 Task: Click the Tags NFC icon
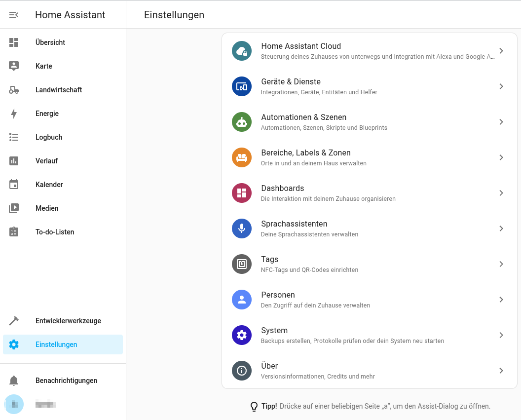point(241,264)
